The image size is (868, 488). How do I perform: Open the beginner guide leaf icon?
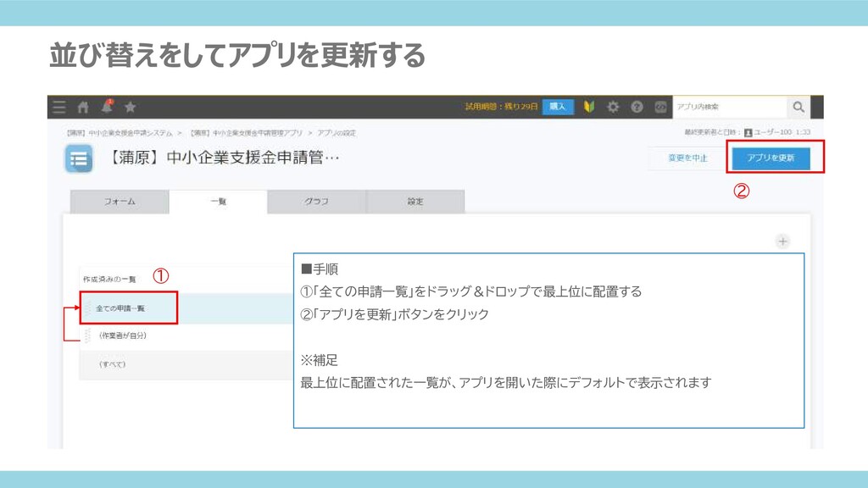(x=589, y=107)
